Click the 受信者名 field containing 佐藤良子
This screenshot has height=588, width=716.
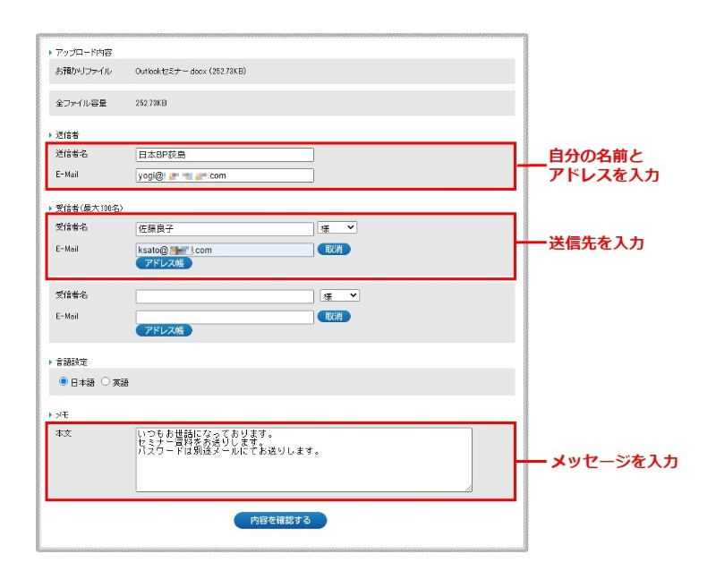225,228
